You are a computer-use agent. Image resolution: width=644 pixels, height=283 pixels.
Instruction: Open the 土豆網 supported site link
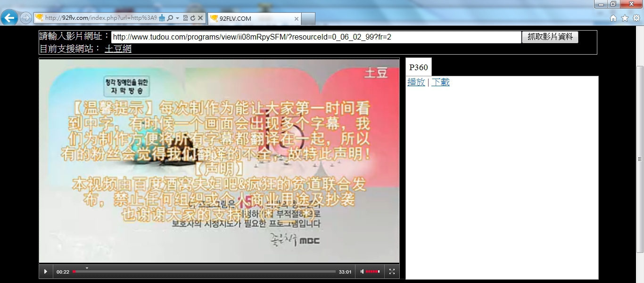(118, 49)
